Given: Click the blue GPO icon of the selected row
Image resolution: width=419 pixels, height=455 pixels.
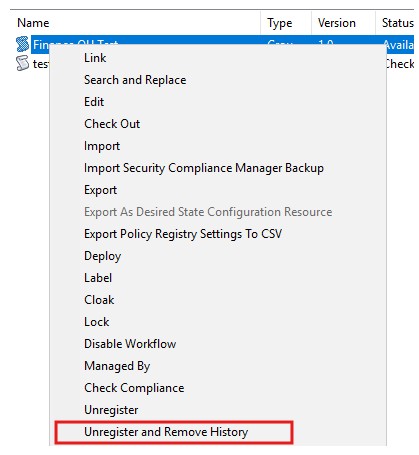Looking at the screenshot, I should click(23, 44).
